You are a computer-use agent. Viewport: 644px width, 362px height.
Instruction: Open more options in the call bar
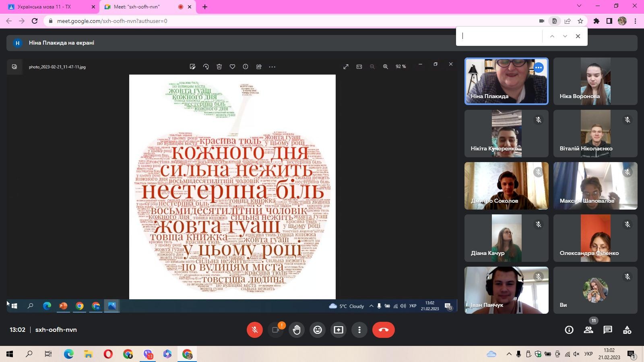pos(359,330)
